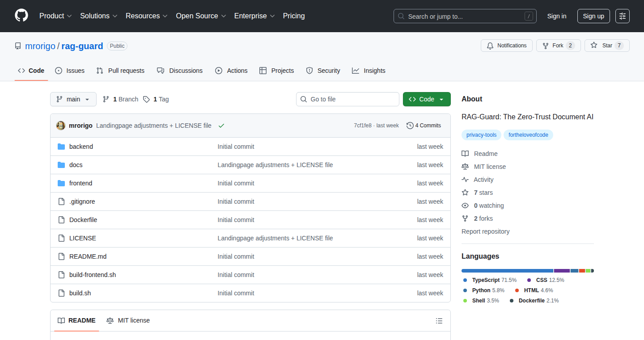Click the build-frontend.sh file icon
Viewport: 644px width, 340px height.
coord(61,275)
